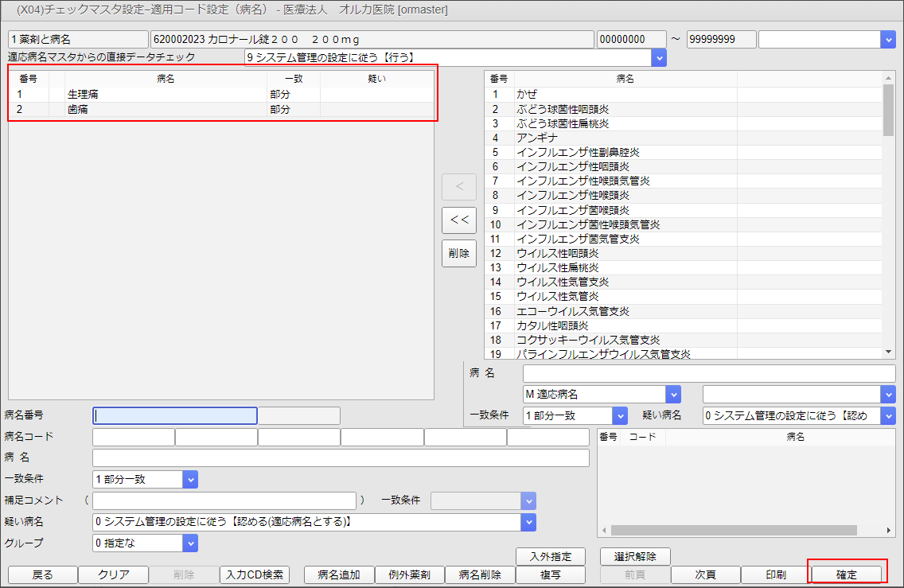Open the 疑い病名 dropdown at bottom left
Viewport: 904px width, 588px height.
[x=528, y=522]
